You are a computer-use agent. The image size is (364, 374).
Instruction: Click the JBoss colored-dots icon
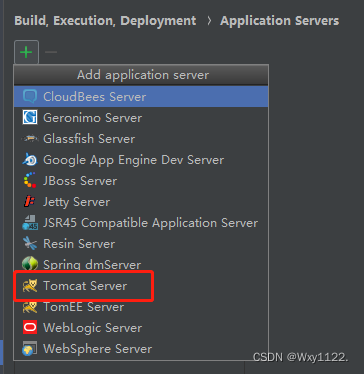[x=30, y=181]
